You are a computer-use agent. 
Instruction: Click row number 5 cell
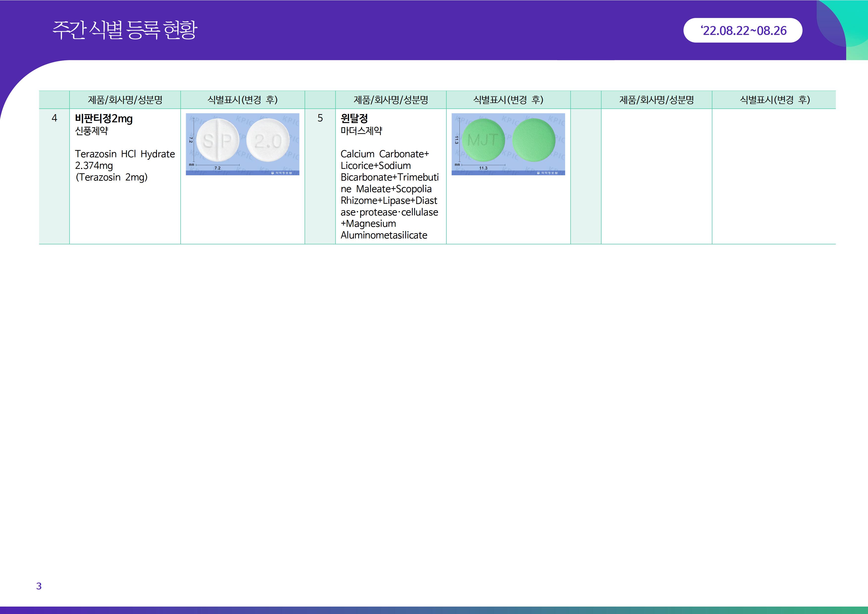[320, 118]
